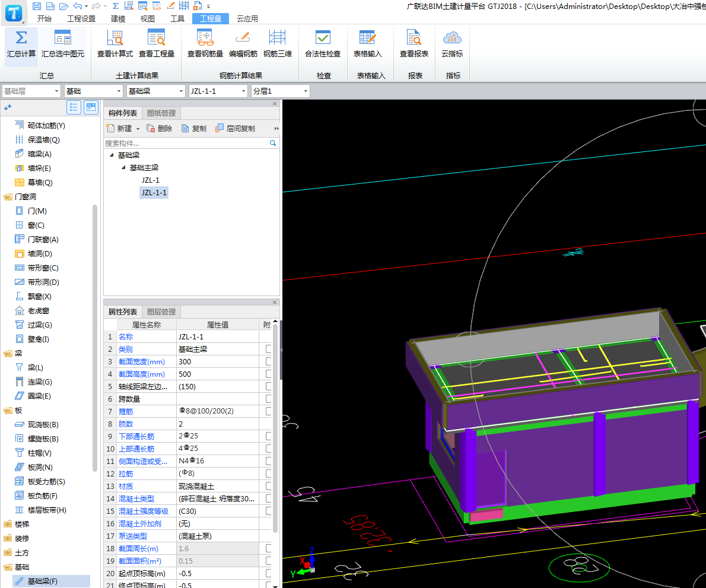
Task: Toggle 附加 checkbox for 截面周长 row
Action: (x=269, y=548)
